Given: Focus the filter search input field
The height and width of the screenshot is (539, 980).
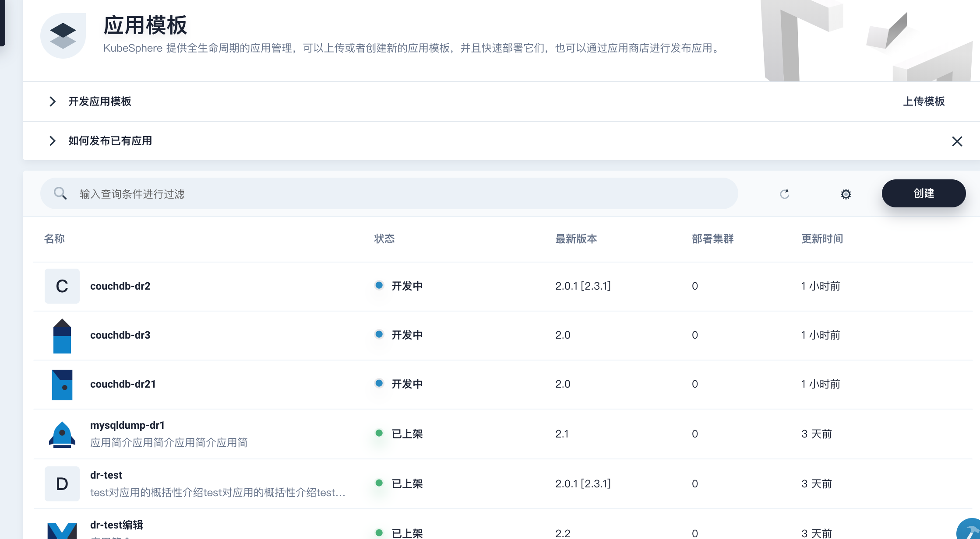Looking at the screenshot, I should click(389, 193).
